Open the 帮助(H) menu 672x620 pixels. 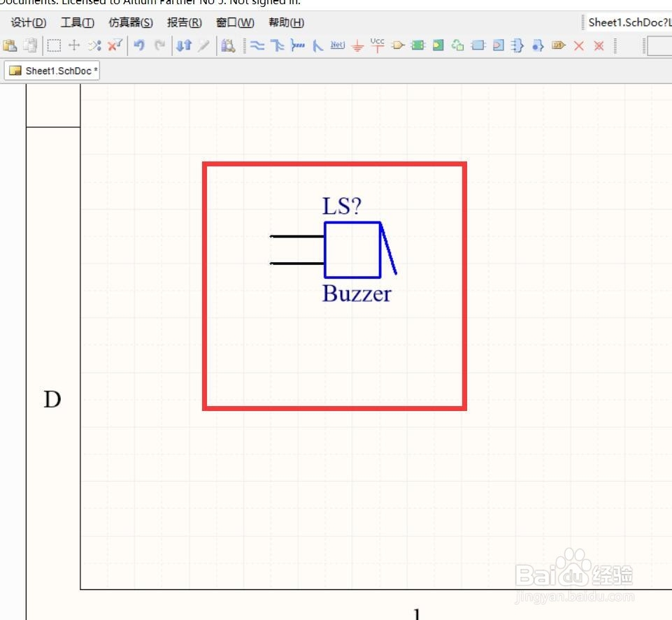286,22
